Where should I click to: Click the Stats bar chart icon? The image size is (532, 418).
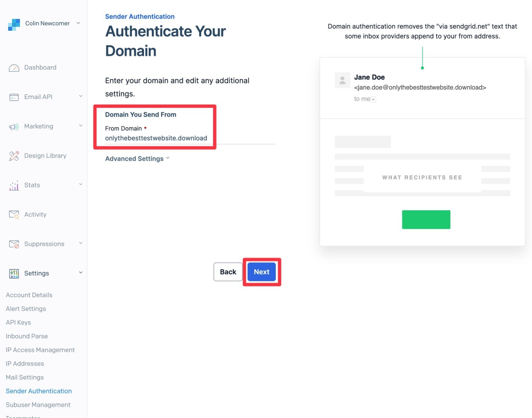(x=14, y=186)
